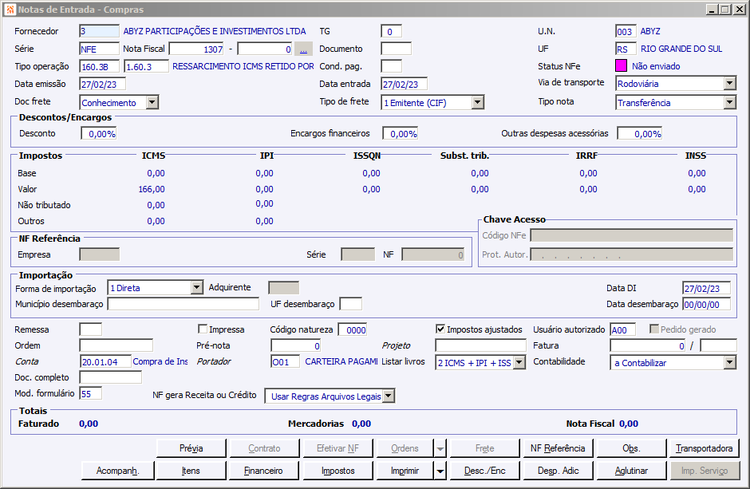Open the arrow menu next to Imprimir
Screen dimensions: 750x489
[440, 469]
